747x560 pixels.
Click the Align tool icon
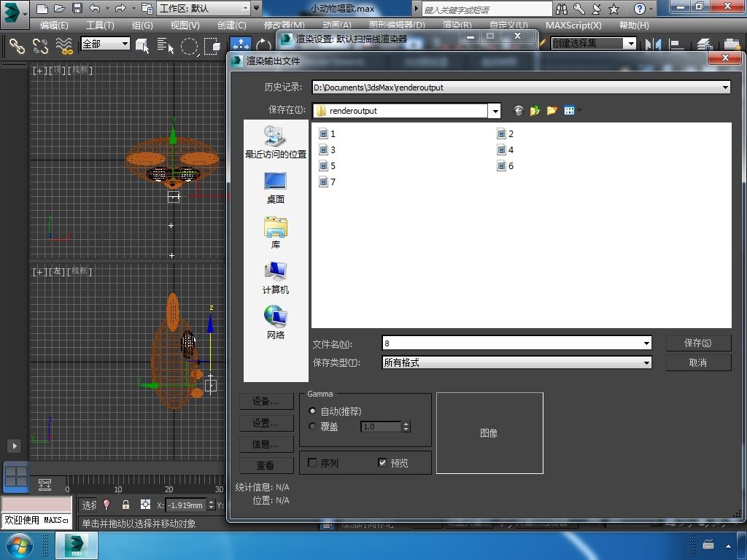[x=676, y=44]
